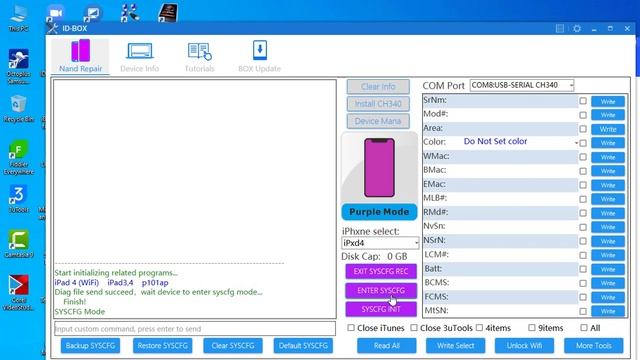Open the Color dropdown list

(x=576, y=142)
